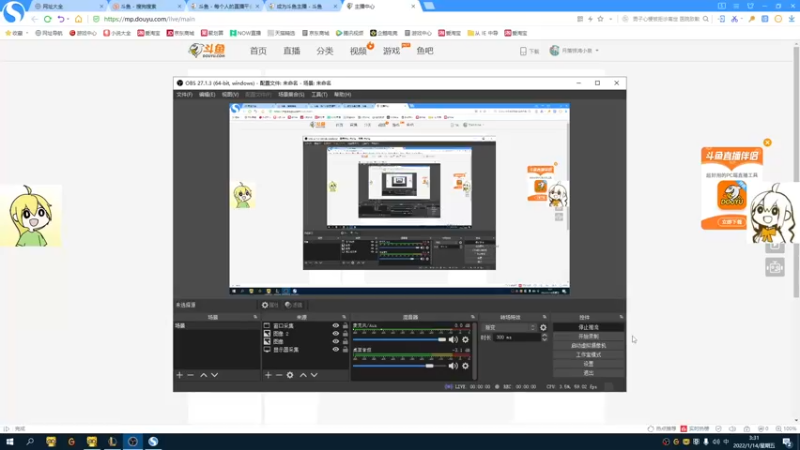Screen dimensions: 800x450
Task: Mute the 麦克风/Aux speaker icon
Action: 453,340
